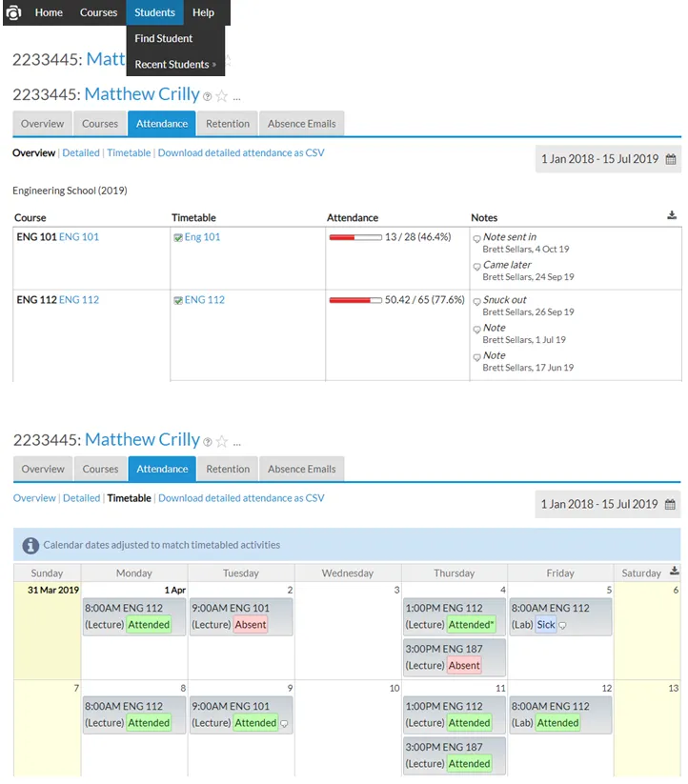Click the download icon next to Saturday
This screenshot has width=688, height=784.
(x=674, y=571)
